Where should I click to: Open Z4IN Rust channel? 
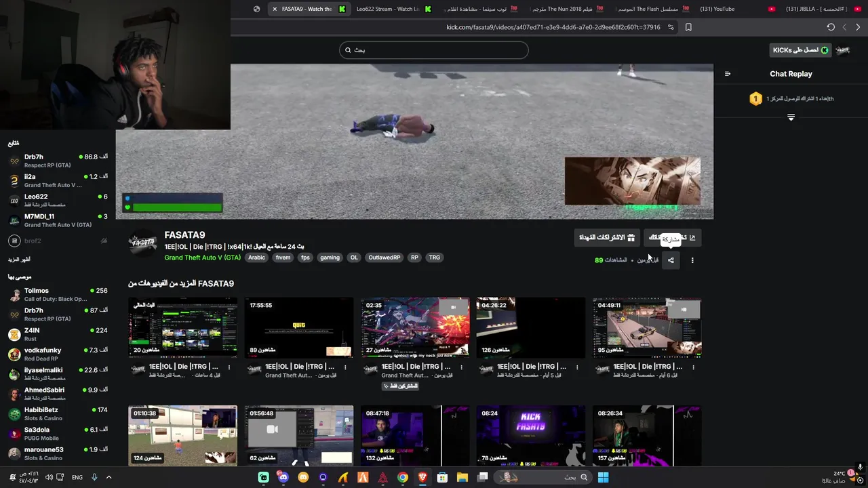[x=58, y=334]
